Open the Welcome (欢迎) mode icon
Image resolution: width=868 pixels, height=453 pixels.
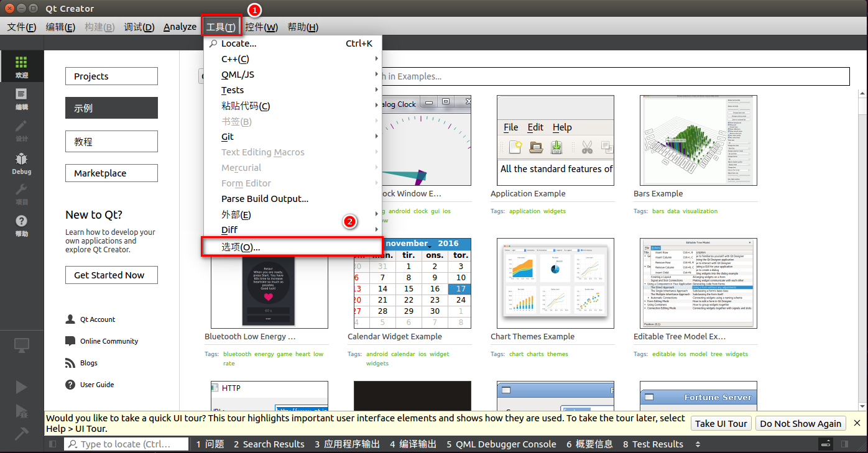tap(21, 63)
